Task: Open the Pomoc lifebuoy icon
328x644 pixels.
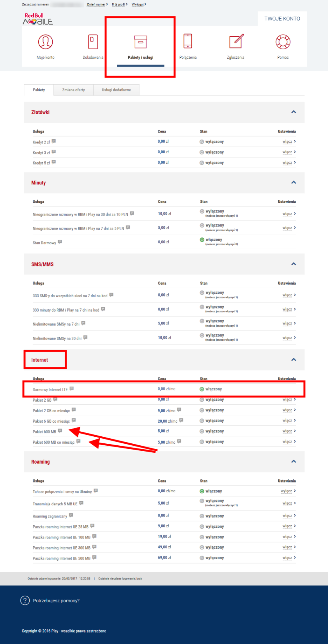Action: coord(283,42)
